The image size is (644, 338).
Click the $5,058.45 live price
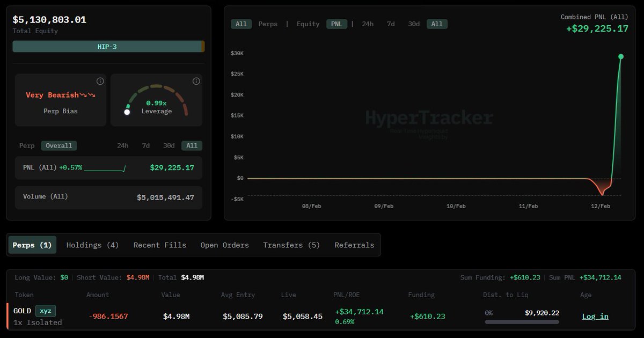(x=303, y=316)
